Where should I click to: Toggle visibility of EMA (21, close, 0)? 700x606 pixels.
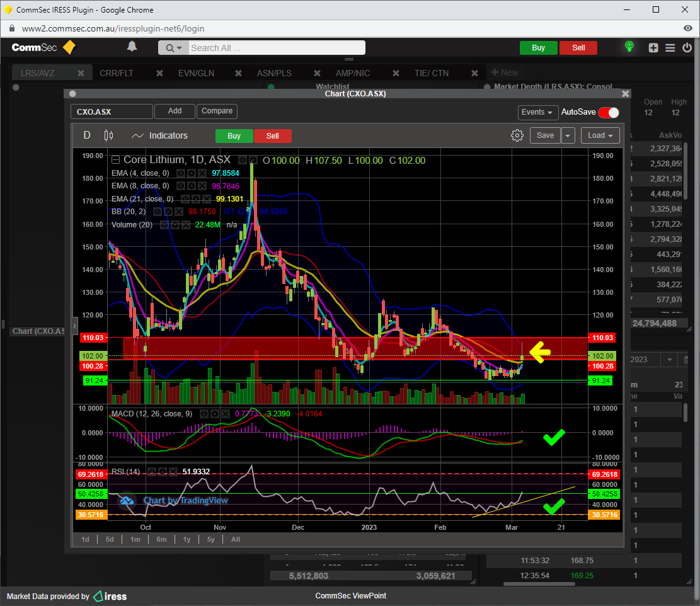[185, 199]
